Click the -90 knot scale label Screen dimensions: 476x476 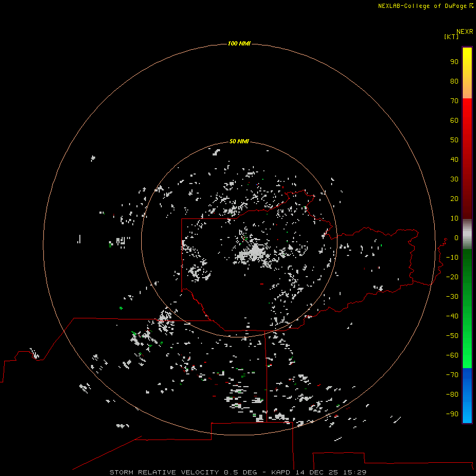click(452, 414)
